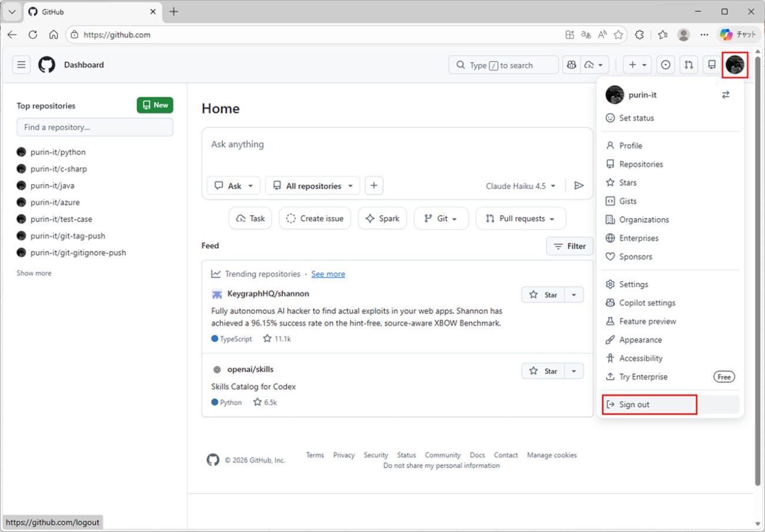
Task: Open the Claude Haiku 4.5 model selector
Action: click(x=521, y=185)
